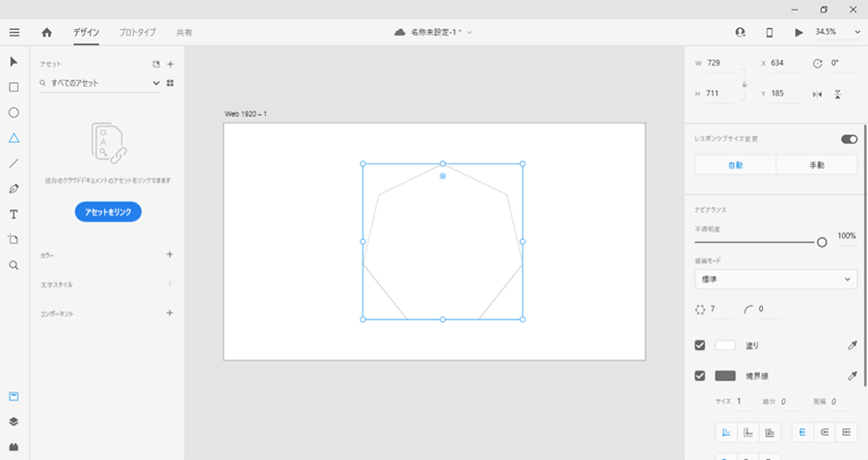
Task: Use eyedropper for fill color
Action: coord(852,345)
